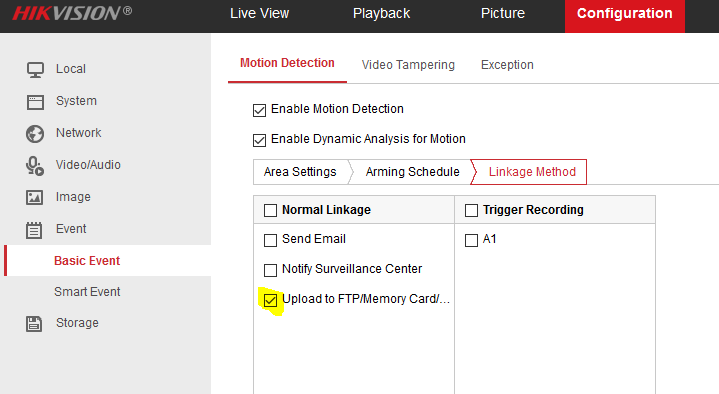Screen dimensions: 719x394
Task: Select Smart Event in sidebar
Action: (x=87, y=292)
